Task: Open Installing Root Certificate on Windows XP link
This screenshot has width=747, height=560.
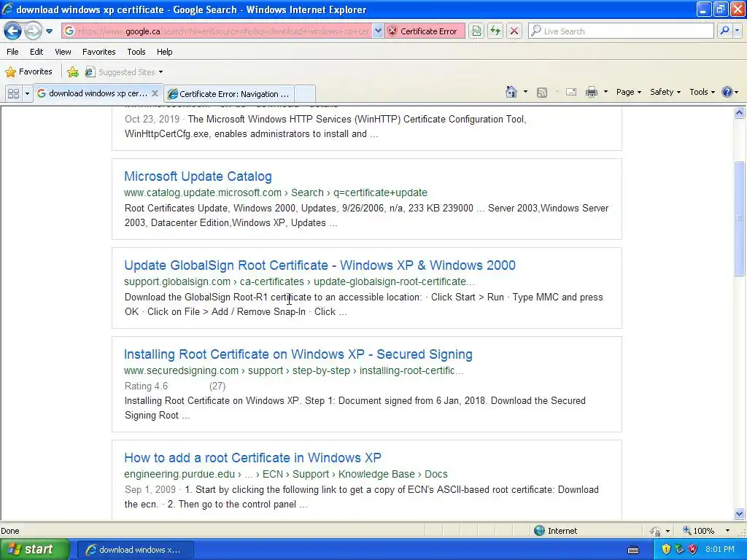Action: 298,354
